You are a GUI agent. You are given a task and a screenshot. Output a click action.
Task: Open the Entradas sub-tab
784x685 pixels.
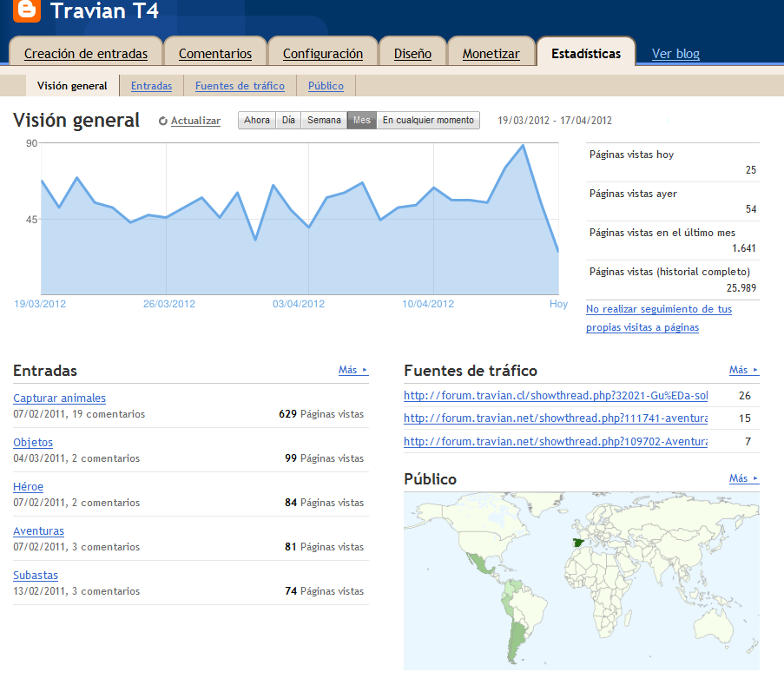pyautogui.click(x=151, y=85)
